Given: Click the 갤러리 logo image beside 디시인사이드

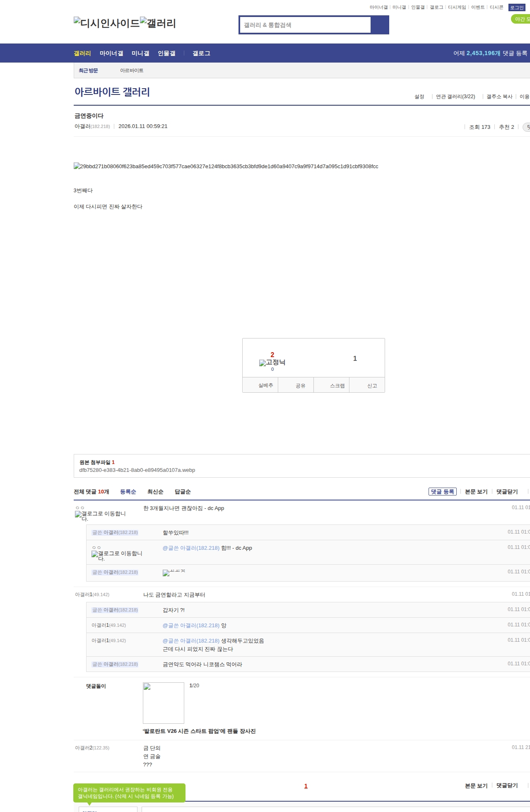Looking at the screenshot, I should 158,23.
